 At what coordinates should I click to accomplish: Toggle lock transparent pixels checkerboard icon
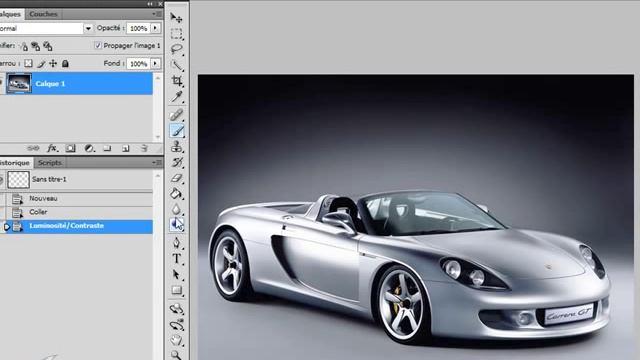[28, 63]
